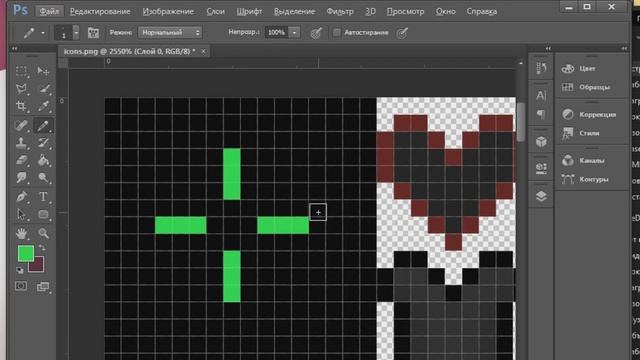Open the Окно menu
Screen dimensions: 640x360
[x=446, y=11]
